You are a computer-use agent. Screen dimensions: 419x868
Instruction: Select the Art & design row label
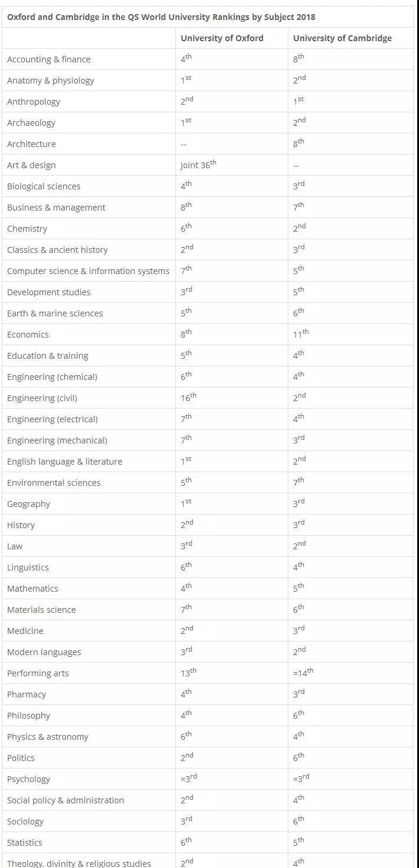(31, 165)
